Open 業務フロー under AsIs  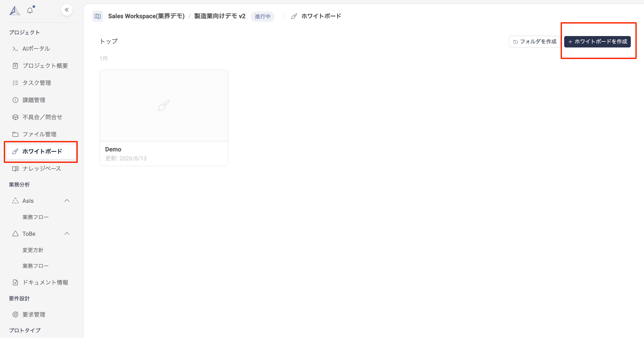(x=35, y=217)
